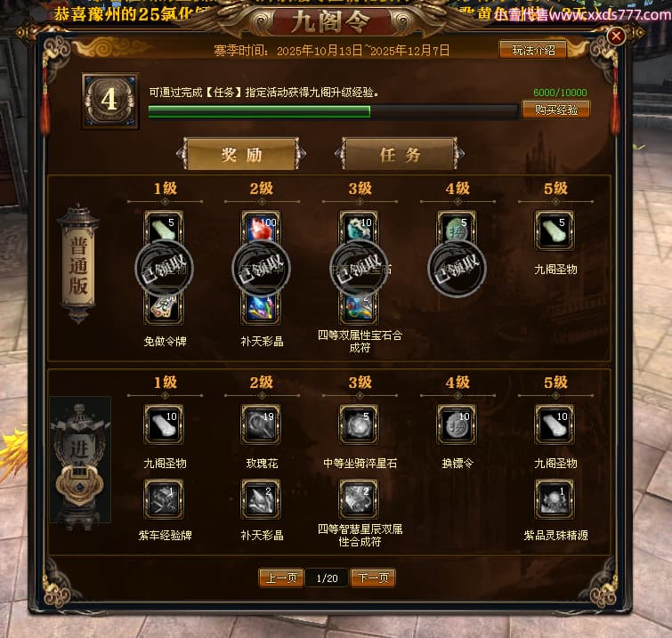672x638 pixels.
Task: Select the 紫车经验牌 reward icon
Action: pos(164,499)
